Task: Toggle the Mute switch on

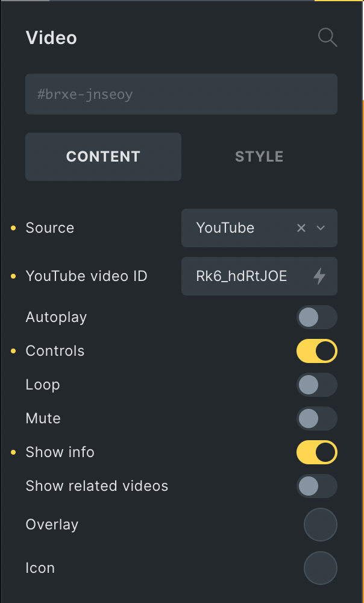Action: [x=316, y=418]
